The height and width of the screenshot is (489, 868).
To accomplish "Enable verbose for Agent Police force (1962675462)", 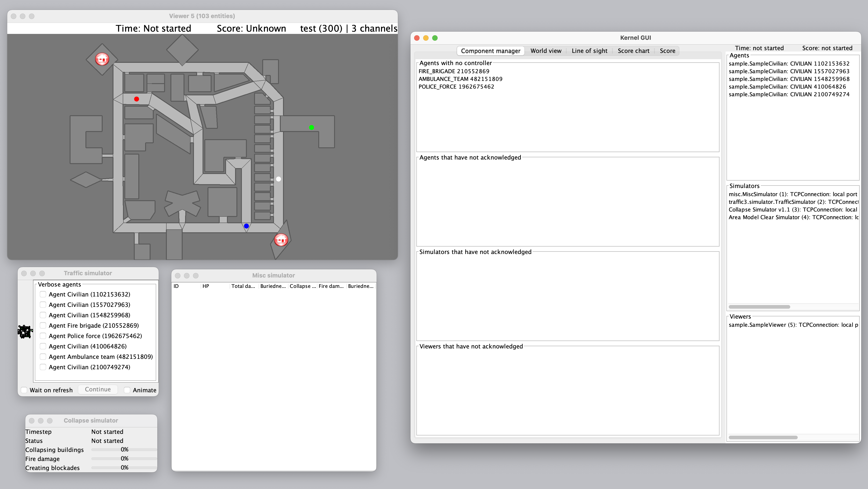I will tap(43, 336).
